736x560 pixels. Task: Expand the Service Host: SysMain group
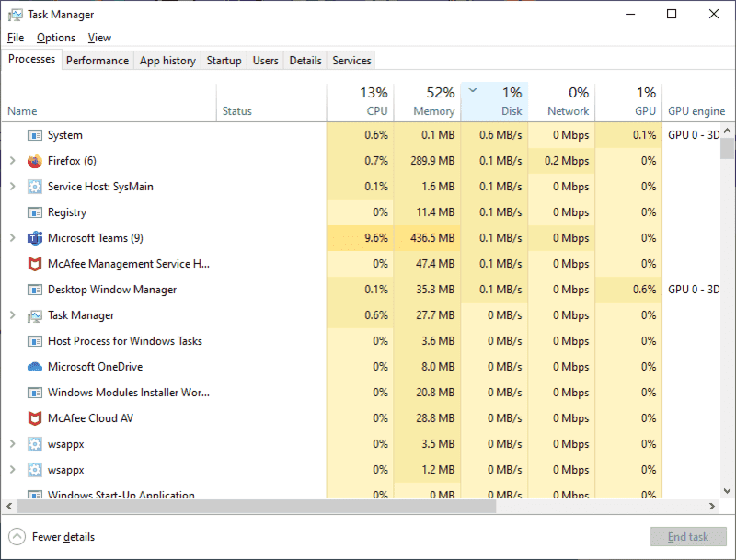(x=13, y=187)
